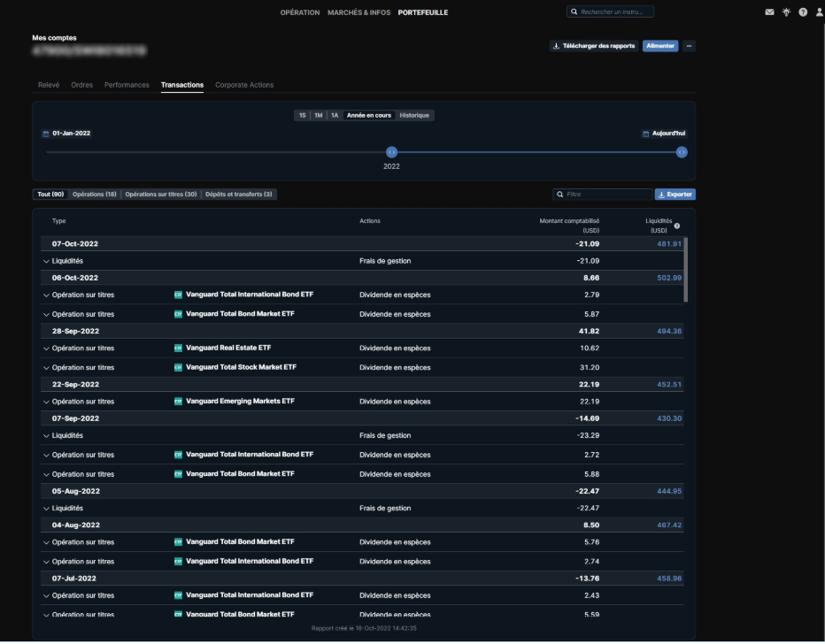
Task: Open the user profile icon
Action: [x=819, y=12]
